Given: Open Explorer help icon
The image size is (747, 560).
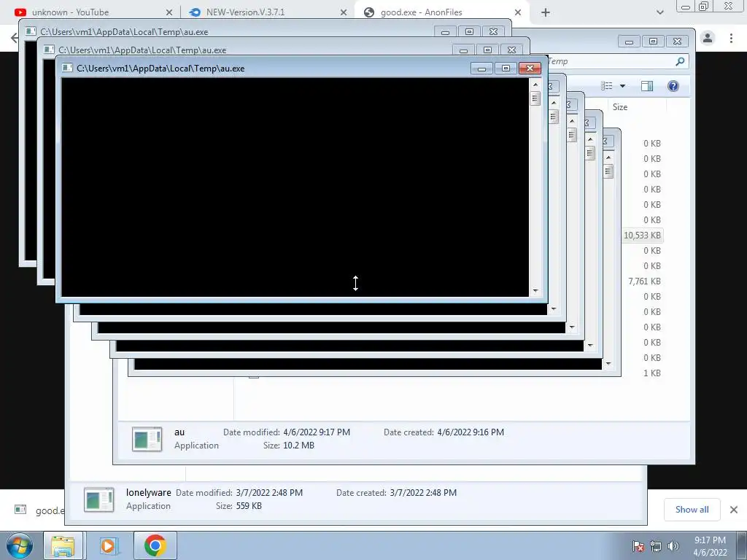Looking at the screenshot, I should (673, 86).
